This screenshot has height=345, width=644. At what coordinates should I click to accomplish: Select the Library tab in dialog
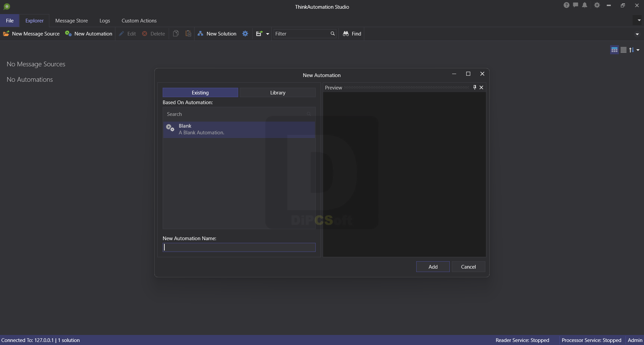(x=278, y=93)
